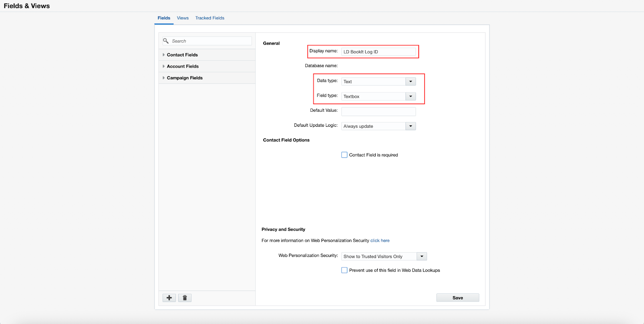Focus the Display name text field
The width and height of the screenshot is (644, 324).
click(378, 52)
